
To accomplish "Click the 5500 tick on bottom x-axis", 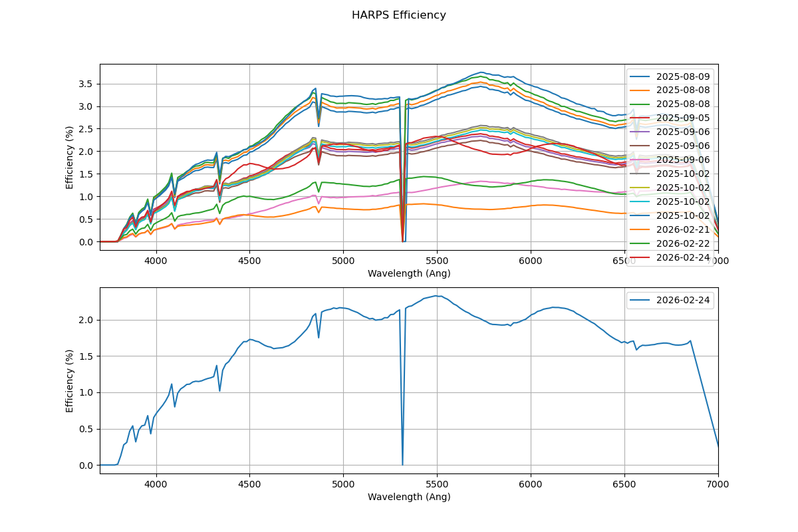I will click(x=437, y=485).
